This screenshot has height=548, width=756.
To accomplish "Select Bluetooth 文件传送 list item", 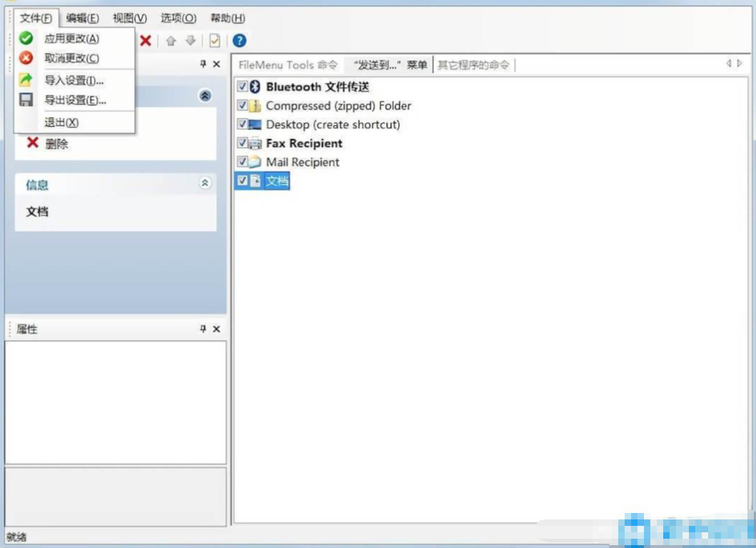I will [x=318, y=87].
